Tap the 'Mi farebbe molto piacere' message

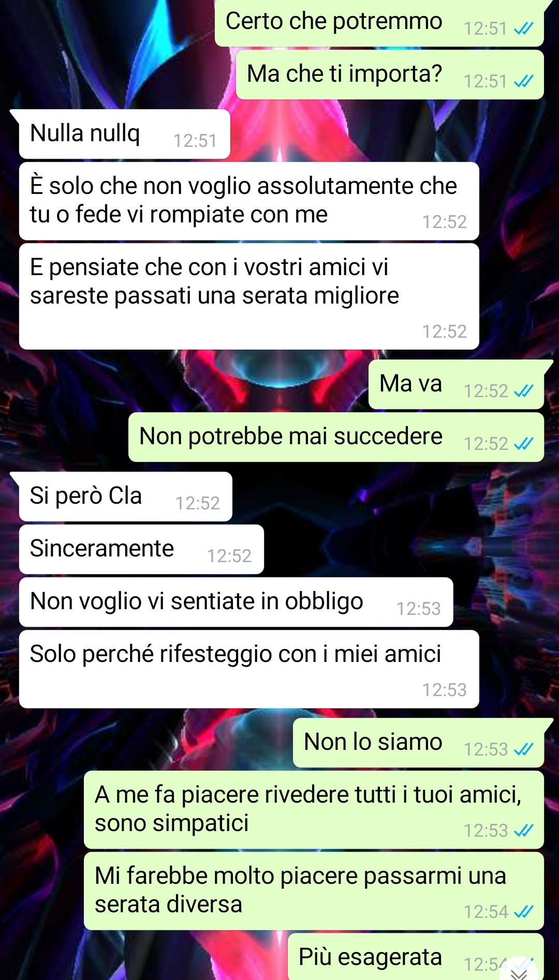314,891
